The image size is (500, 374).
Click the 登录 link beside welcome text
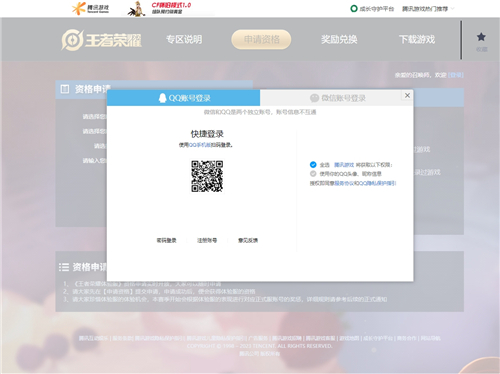456,75
